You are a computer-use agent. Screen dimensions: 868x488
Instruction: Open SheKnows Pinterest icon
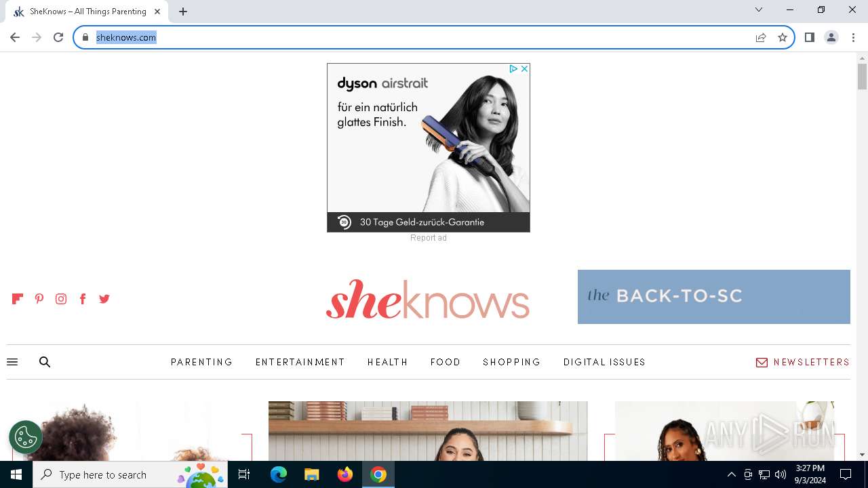click(39, 299)
